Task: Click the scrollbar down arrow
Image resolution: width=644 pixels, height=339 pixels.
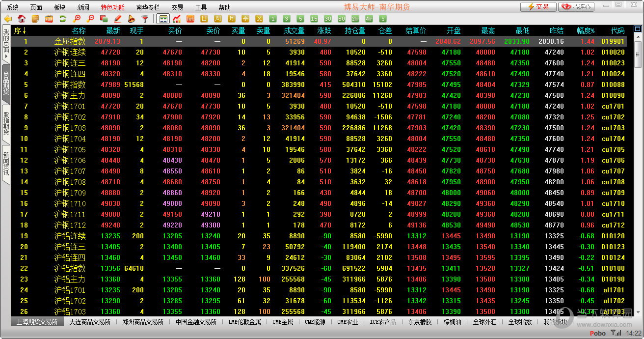Action: coord(638,312)
